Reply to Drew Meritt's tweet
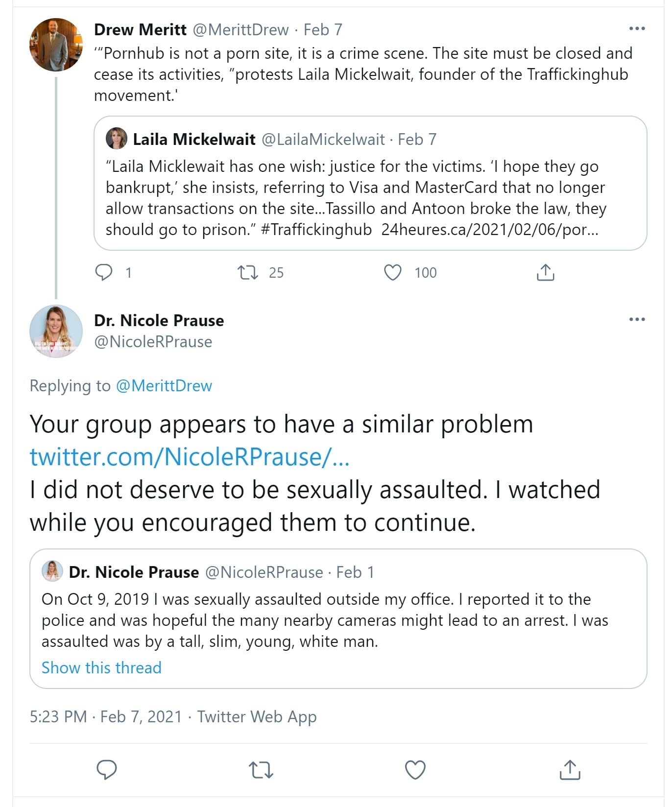Viewport: 672px width, 807px height. pos(104,272)
